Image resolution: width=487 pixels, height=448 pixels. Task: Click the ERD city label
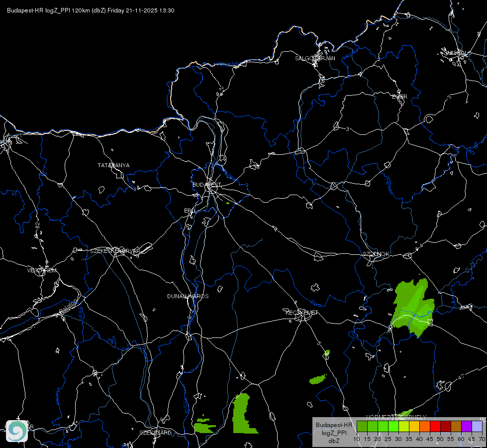pyautogui.click(x=190, y=211)
